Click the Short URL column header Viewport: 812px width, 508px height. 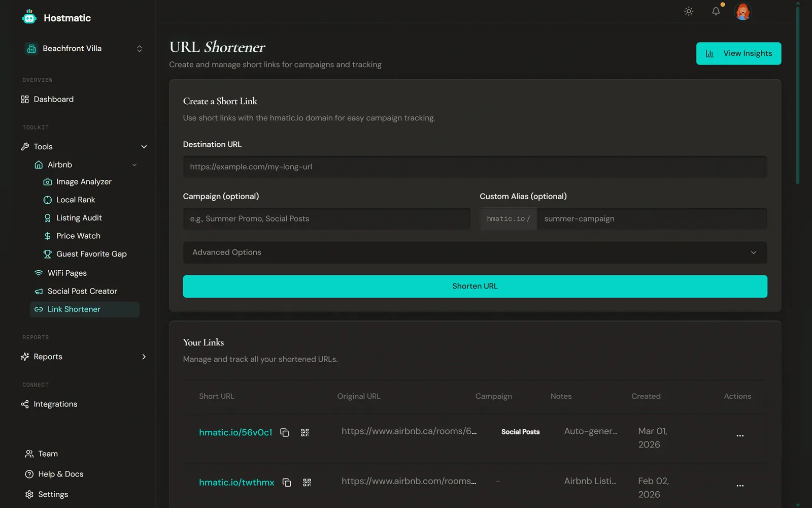click(x=217, y=396)
